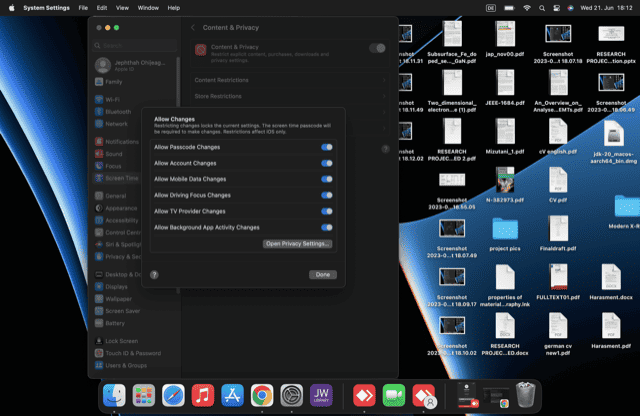Select Screen Time icon in sidebar

[99, 178]
